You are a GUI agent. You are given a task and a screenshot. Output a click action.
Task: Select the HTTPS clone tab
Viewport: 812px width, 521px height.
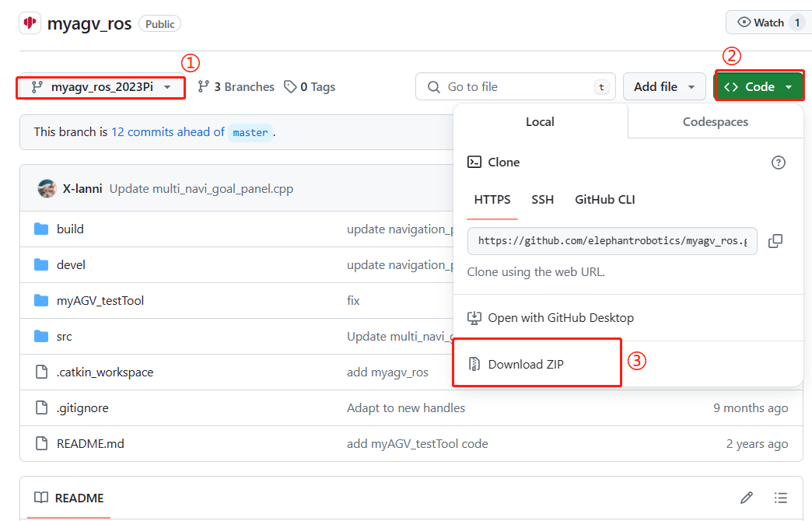[x=492, y=200]
